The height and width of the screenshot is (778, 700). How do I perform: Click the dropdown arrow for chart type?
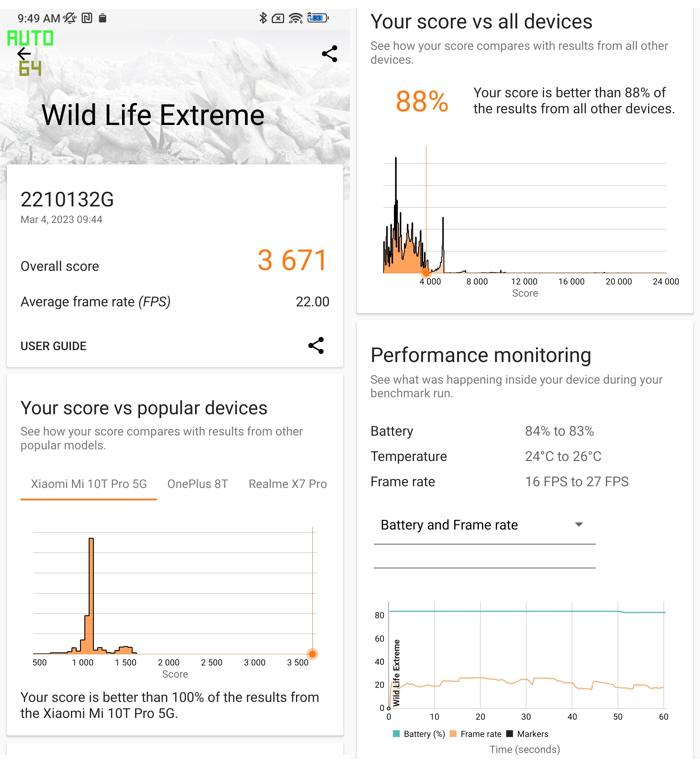tap(578, 524)
